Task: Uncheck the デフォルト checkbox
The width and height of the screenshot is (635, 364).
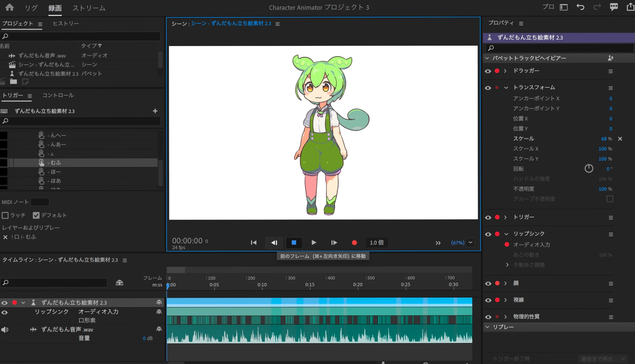Action: click(36, 215)
